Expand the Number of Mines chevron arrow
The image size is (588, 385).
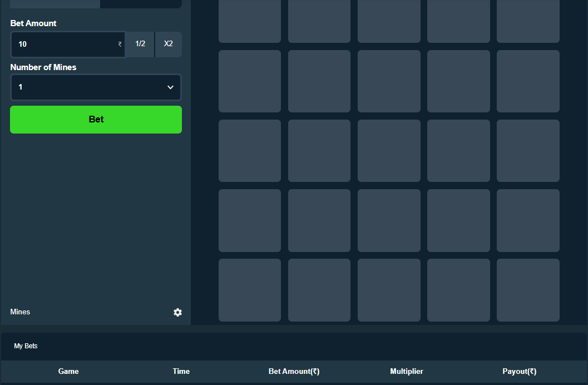(x=170, y=87)
